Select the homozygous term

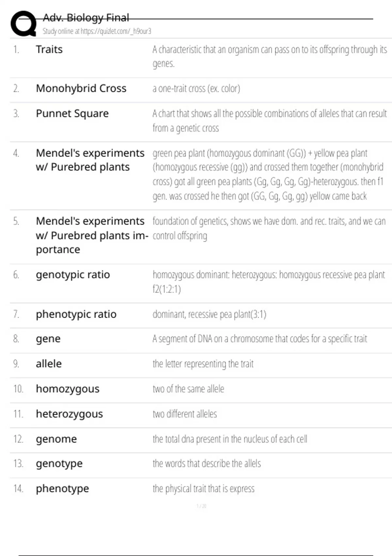[x=68, y=389]
